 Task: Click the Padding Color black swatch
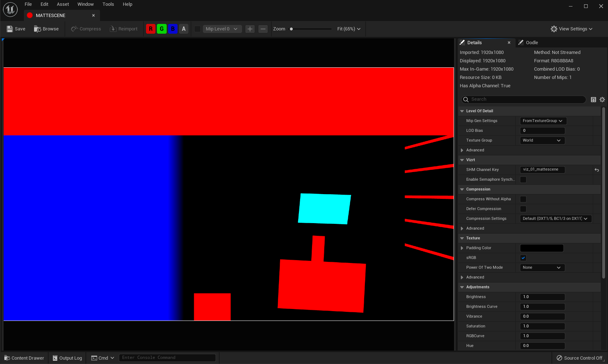pyautogui.click(x=542, y=248)
